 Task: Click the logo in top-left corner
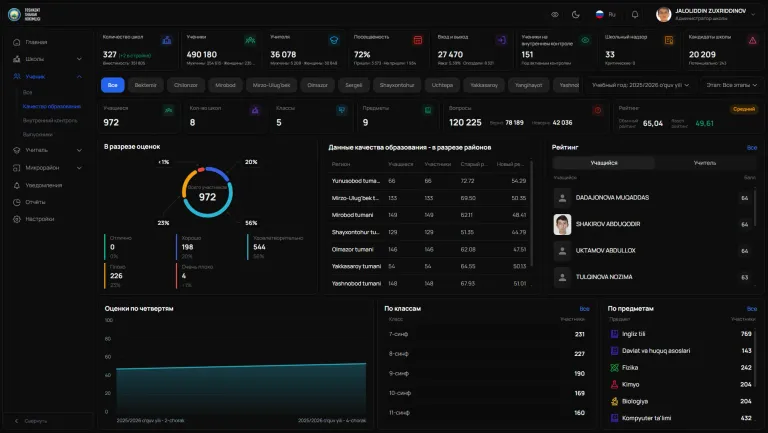click(24, 14)
